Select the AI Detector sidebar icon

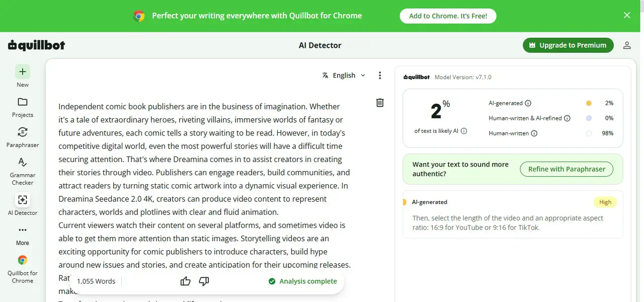23,200
